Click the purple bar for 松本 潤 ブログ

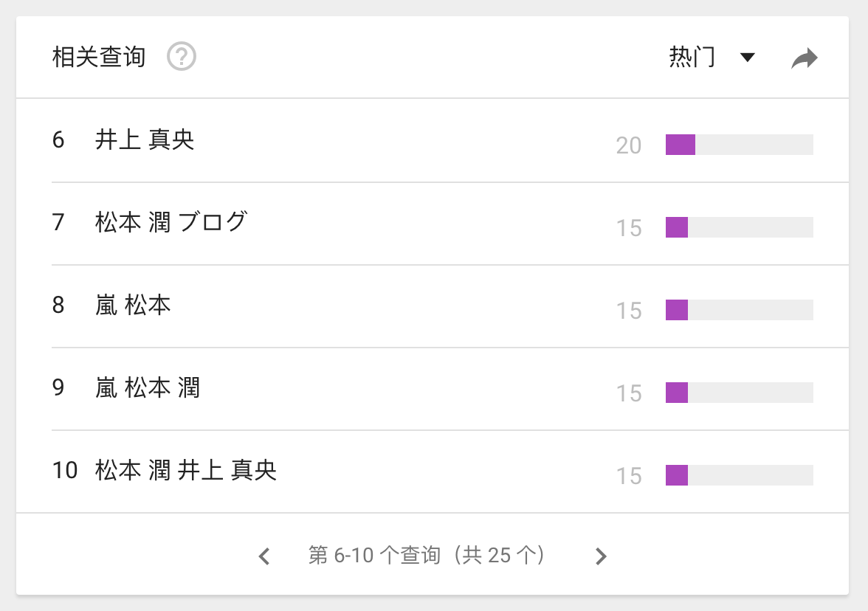(677, 227)
